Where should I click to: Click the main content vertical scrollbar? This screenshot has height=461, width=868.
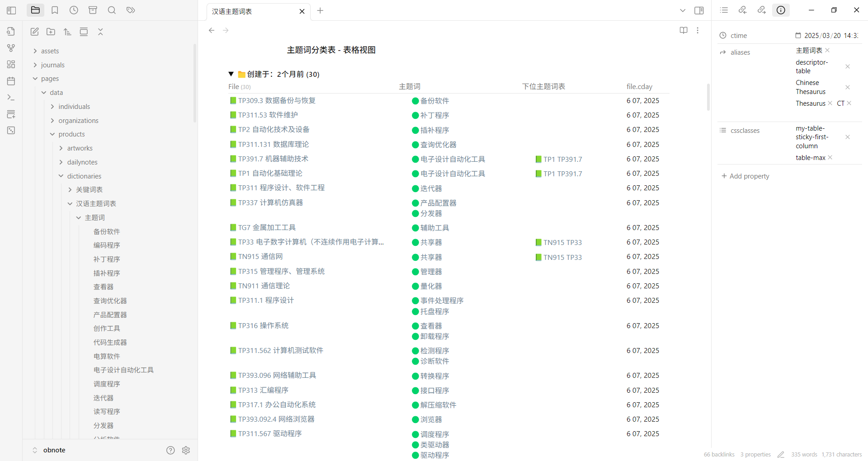[708, 97]
